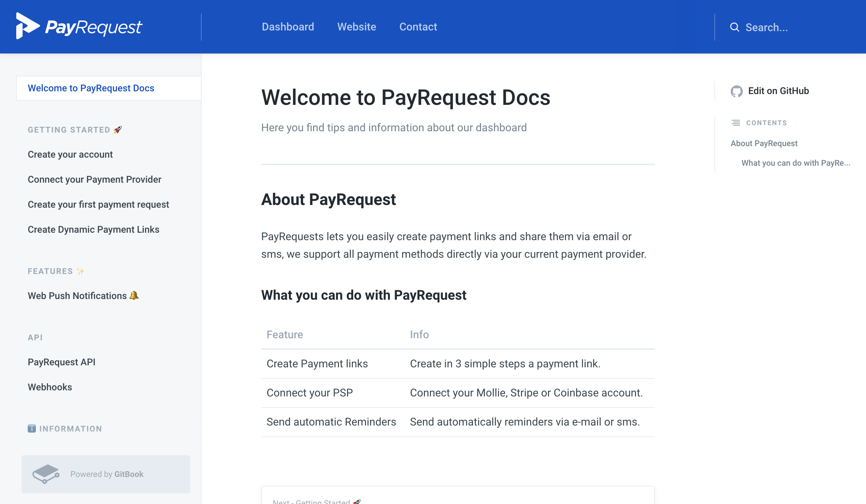
Task: Open Create Dynamic Payment Links page
Action: [93, 229]
